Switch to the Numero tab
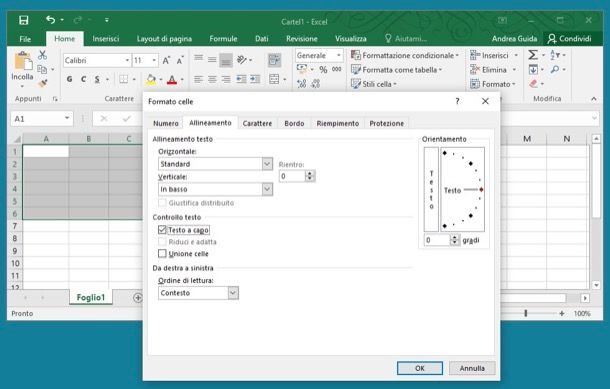610x389 pixels. click(165, 123)
